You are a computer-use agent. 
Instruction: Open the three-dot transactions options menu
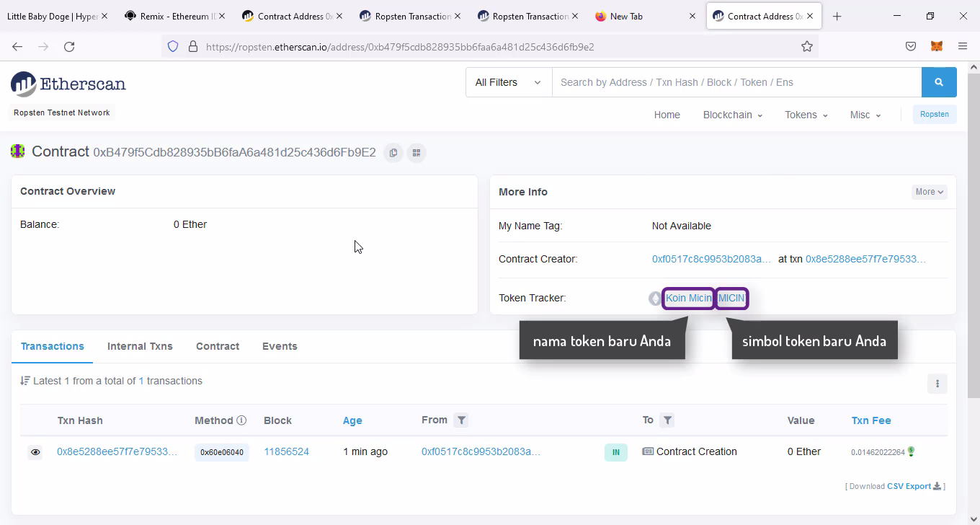(x=937, y=384)
